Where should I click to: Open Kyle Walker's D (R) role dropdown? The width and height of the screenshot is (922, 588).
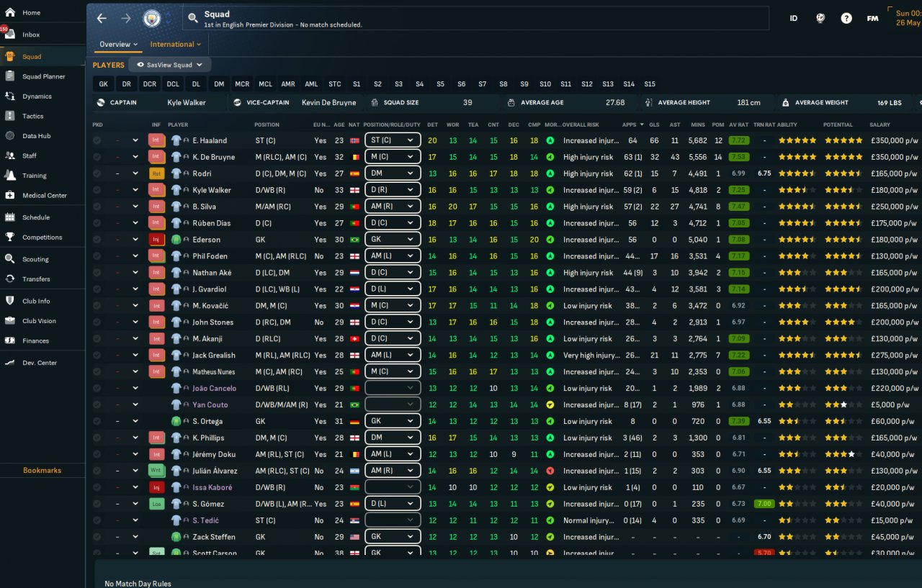tap(393, 190)
